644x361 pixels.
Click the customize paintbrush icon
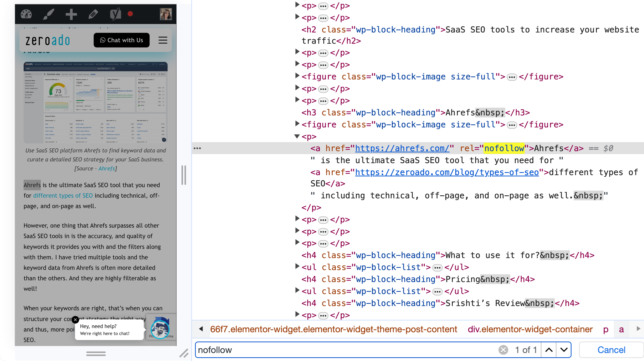pyautogui.click(x=48, y=14)
